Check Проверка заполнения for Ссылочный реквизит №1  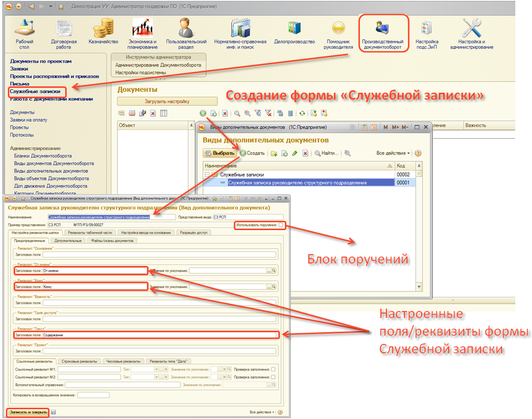(274, 369)
